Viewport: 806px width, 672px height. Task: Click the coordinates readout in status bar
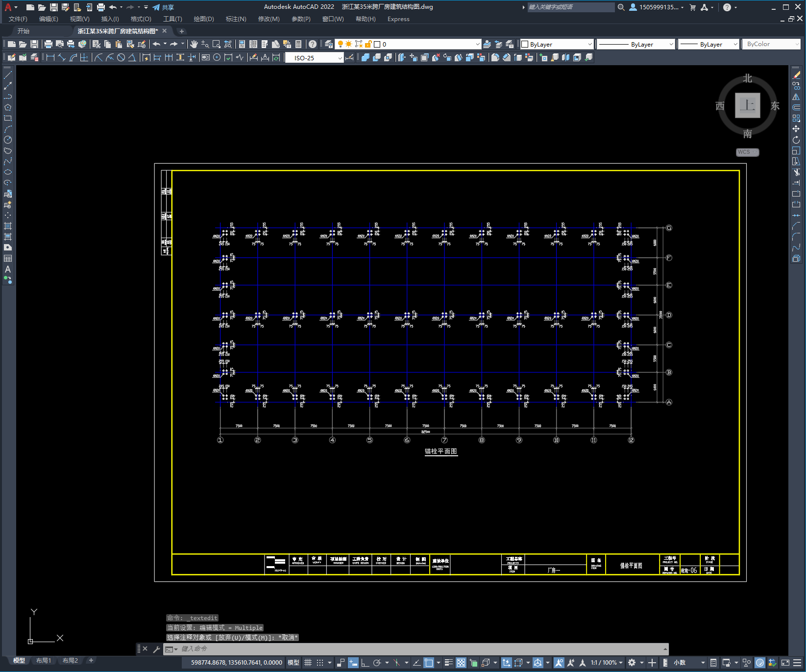pos(237,663)
